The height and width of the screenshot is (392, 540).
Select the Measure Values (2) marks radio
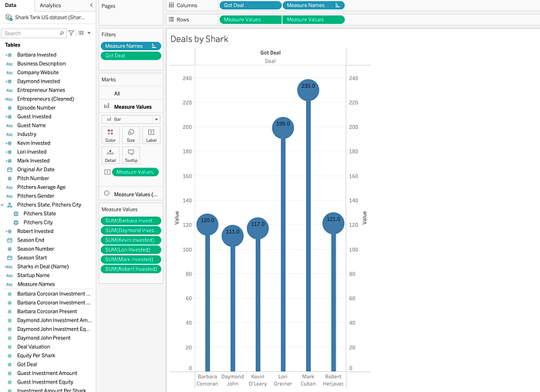click(106, 194)
